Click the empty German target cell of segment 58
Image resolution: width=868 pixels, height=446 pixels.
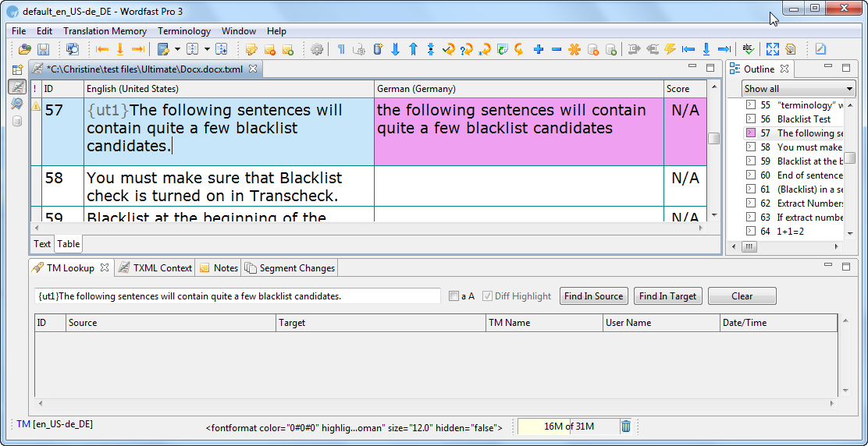tap(519, 186)
